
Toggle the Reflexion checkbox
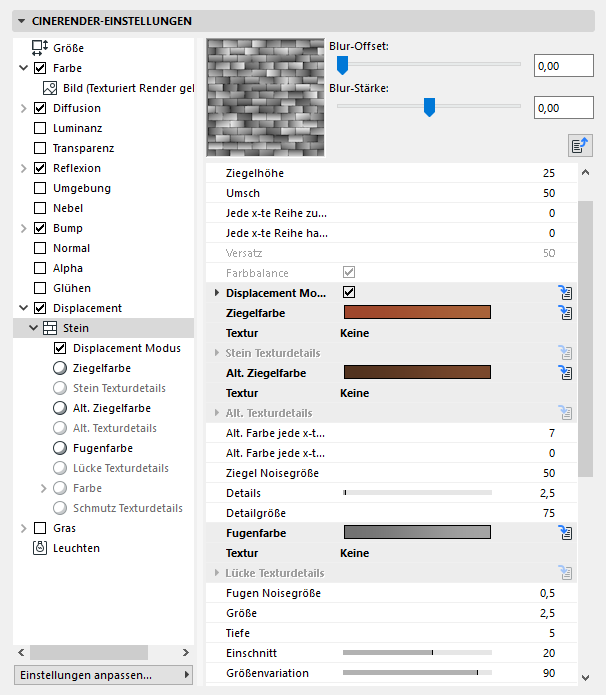click(40, 168)
